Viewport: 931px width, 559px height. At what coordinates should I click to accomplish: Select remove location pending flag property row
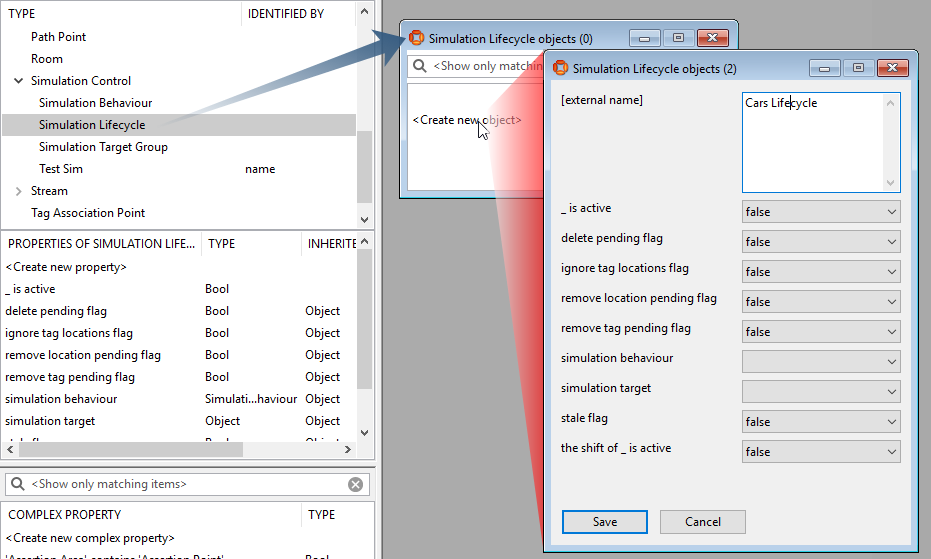point(179,355)
